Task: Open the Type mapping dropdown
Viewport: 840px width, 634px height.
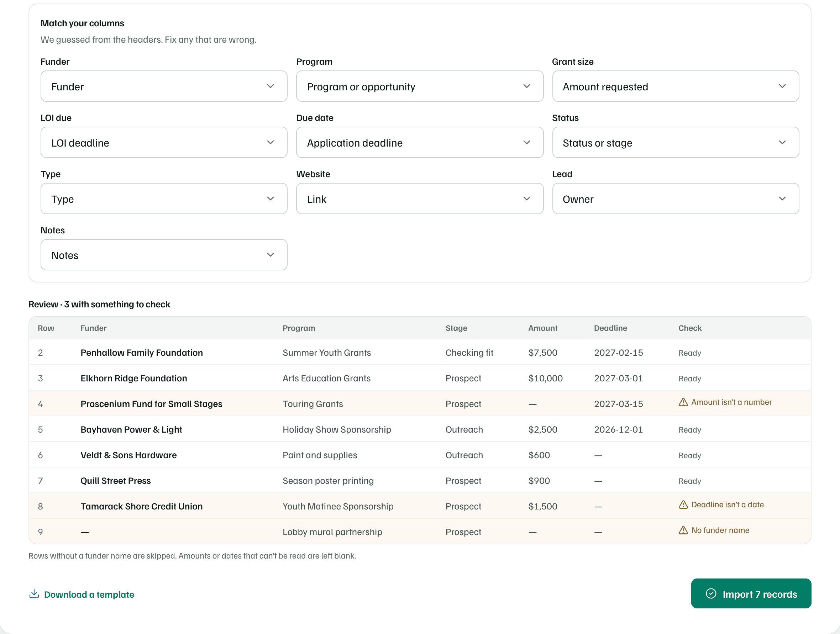Action: click(x=164, y=199)
